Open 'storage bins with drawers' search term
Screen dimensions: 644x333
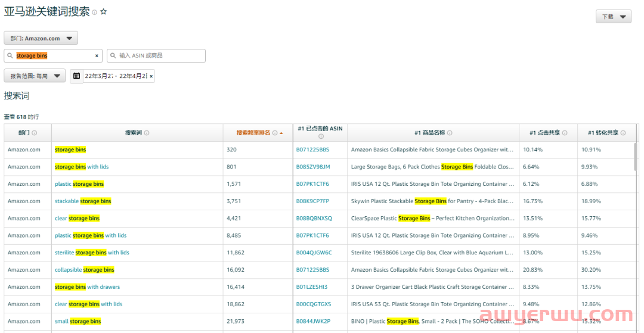pos(88,287)
